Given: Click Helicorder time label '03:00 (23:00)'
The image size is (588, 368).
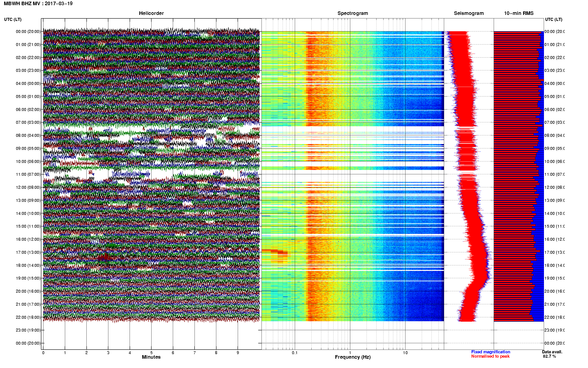Looking at the screenshot, I should (28, 70).
